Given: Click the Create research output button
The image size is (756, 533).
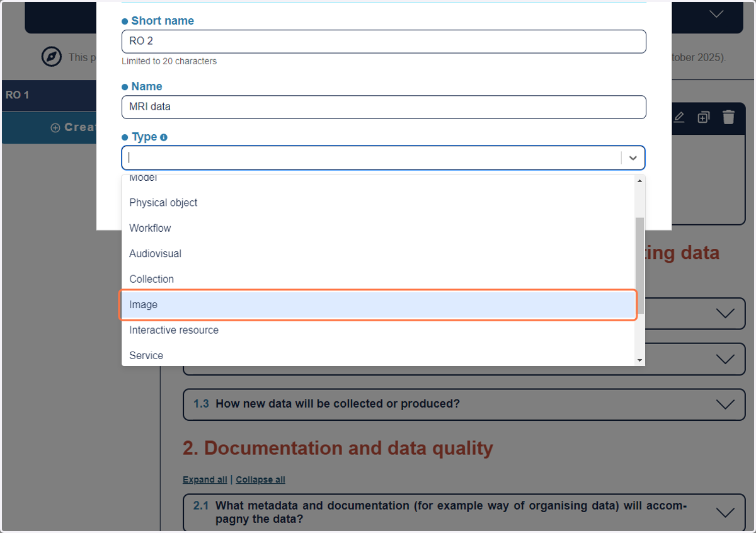Looking at the screenshot, I should 49,127.
